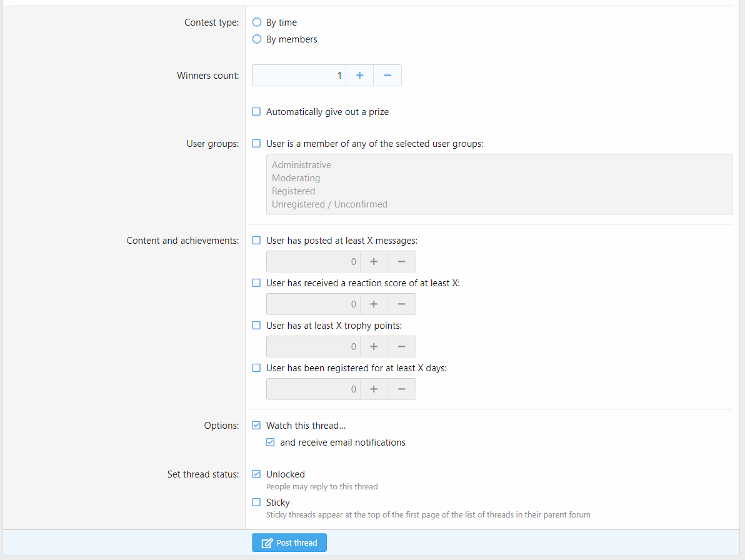
Task: Enable the trophy points requirement
Action: [x=256, y=325]
